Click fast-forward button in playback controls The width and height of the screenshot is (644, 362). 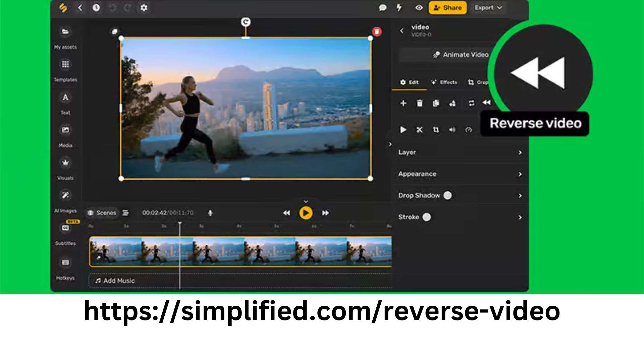325,213
